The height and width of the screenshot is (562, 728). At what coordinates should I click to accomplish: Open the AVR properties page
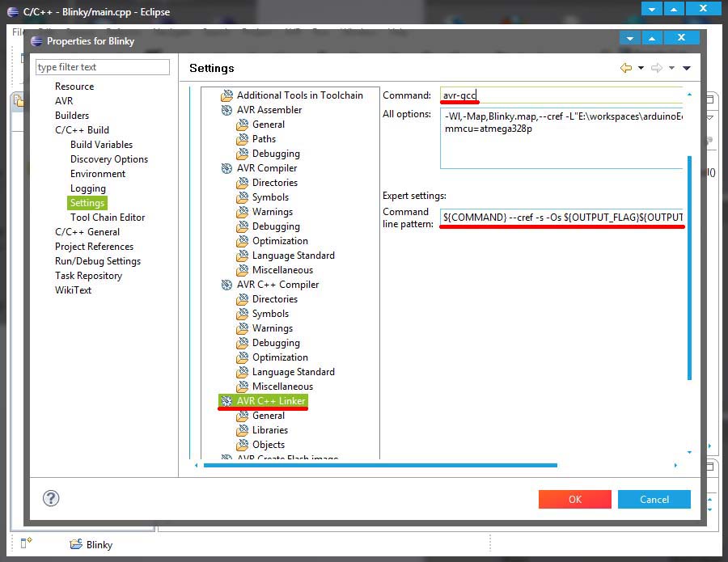click(64, 101)
